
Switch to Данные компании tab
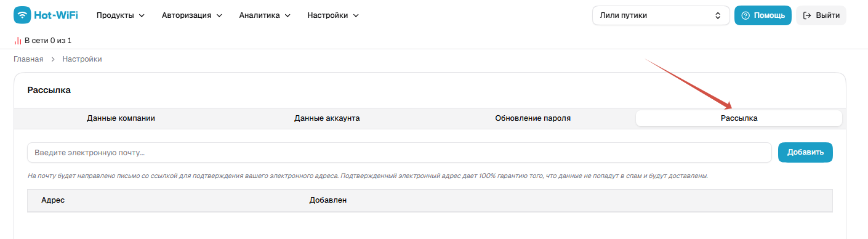pos(121,118)
